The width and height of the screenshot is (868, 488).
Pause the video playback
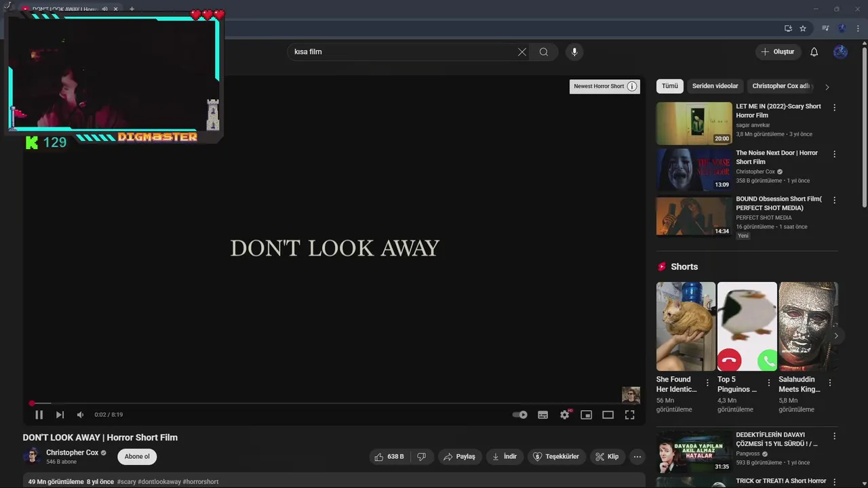point(39,415)
